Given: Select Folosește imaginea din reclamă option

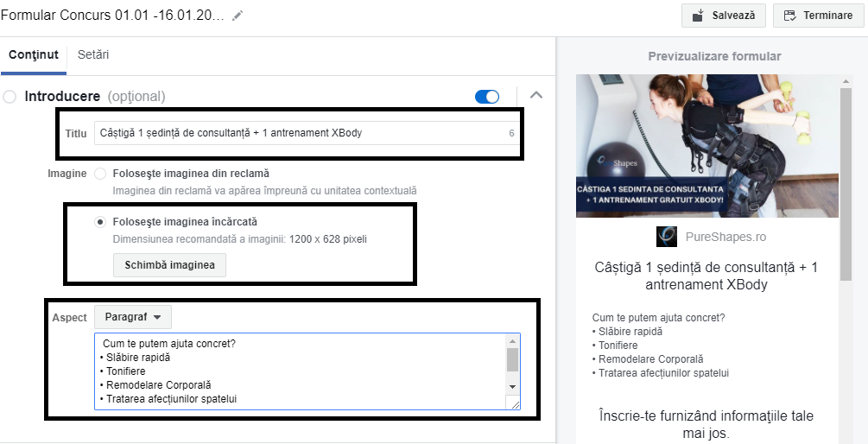Looking at the screenshot, I should pyautogui.click(x=101, y=174).
